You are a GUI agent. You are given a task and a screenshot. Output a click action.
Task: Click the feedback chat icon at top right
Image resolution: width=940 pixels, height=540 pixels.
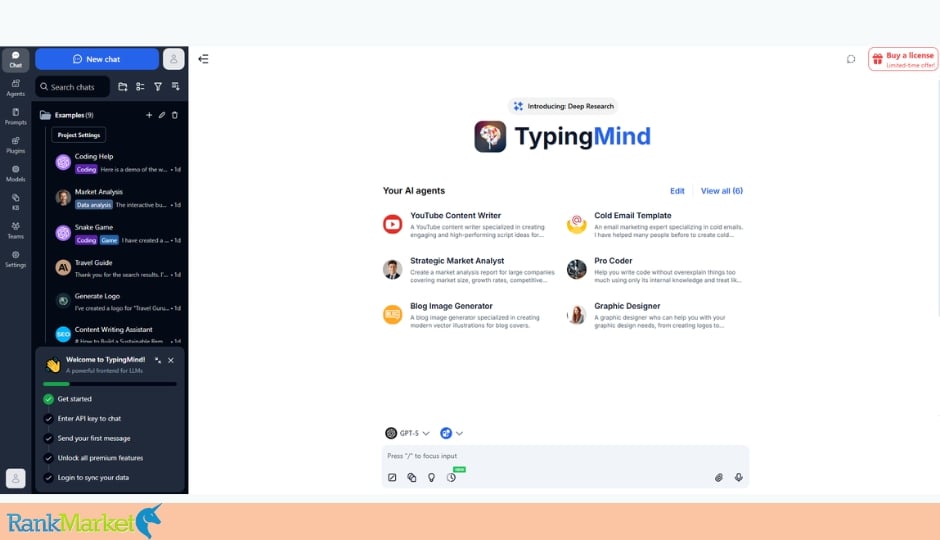[x=851, y=59]
